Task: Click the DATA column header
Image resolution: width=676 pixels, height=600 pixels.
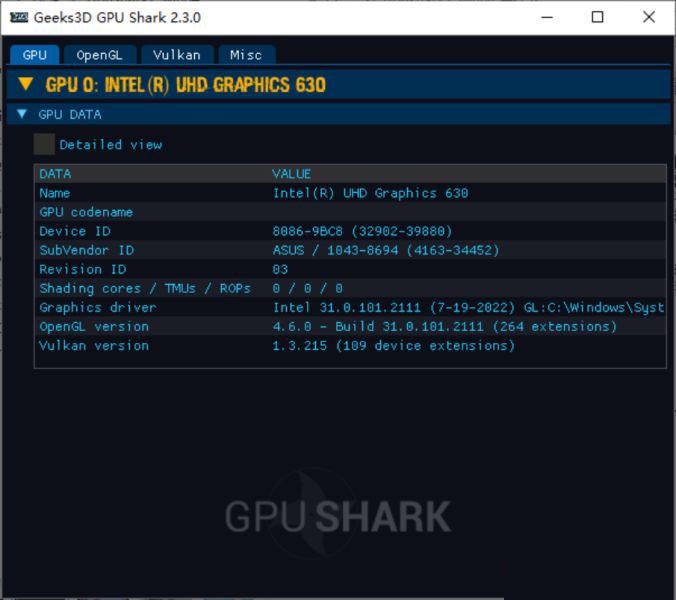Action: [55, 174]
